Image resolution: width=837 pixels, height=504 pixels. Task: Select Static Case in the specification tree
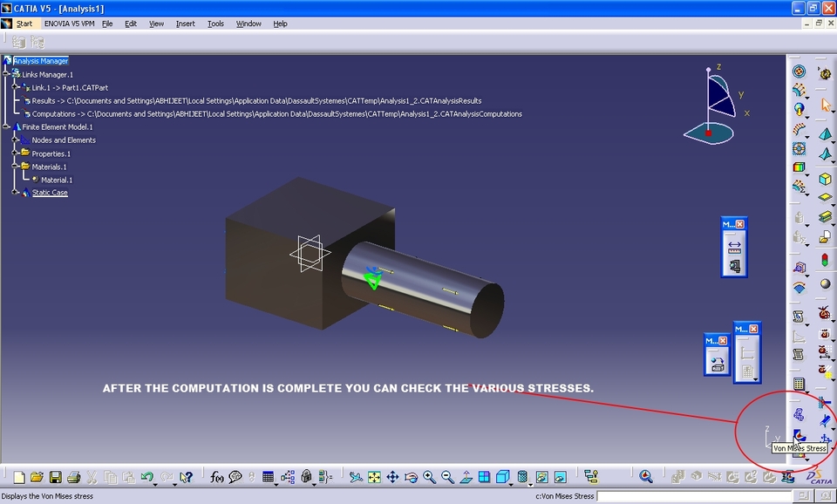pyautogui.click(x=49, y=193)
